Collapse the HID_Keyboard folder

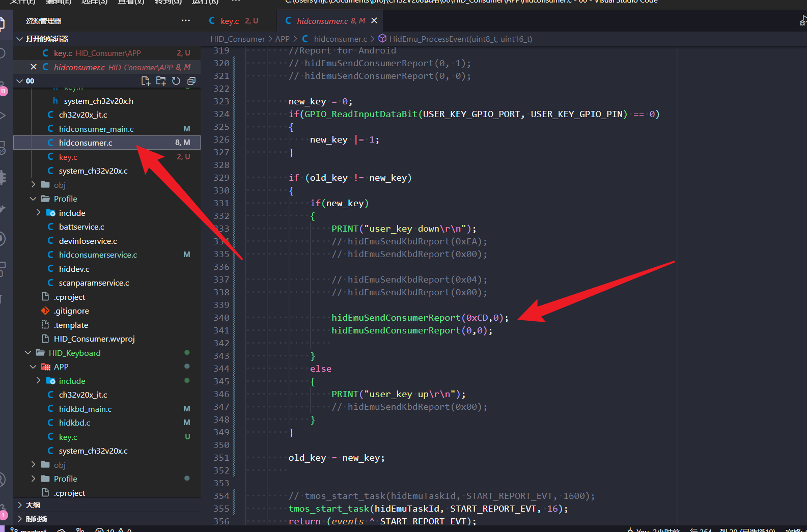28,353
